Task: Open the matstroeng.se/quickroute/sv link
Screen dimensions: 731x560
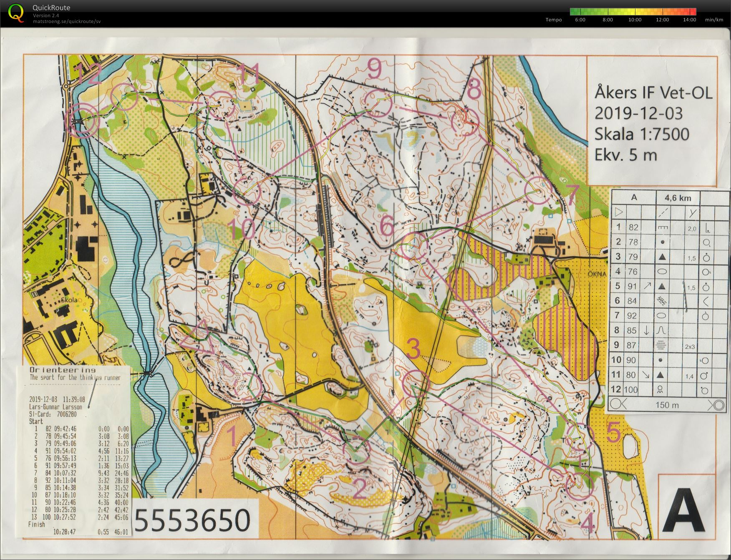Action: [67, 21]
